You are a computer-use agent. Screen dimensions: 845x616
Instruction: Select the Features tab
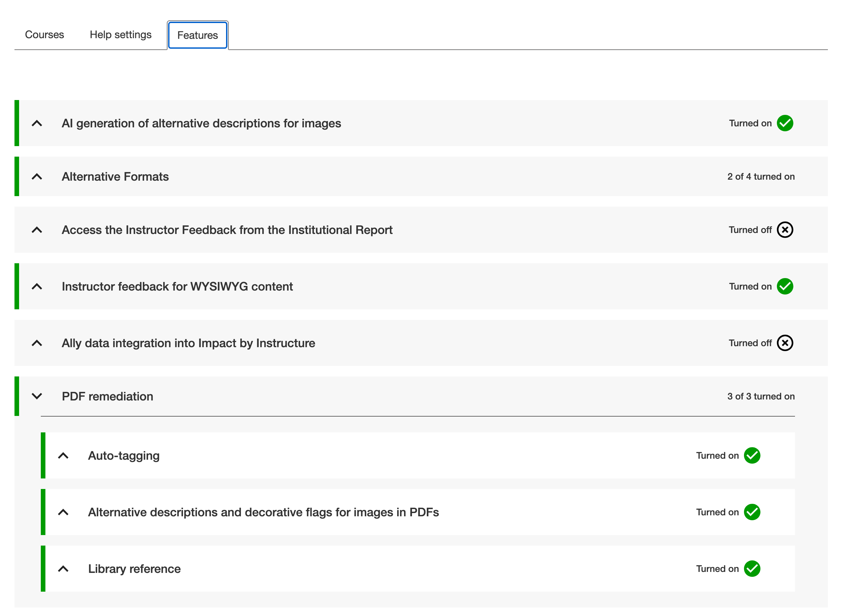198,35
